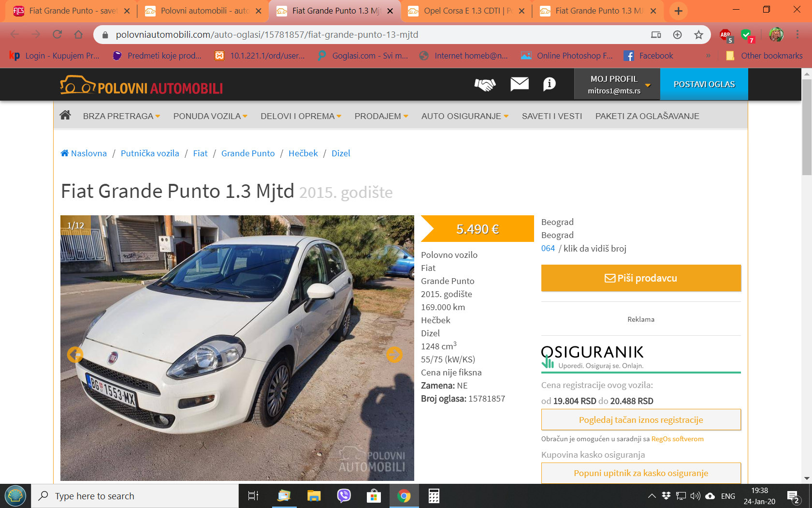
Task: Click the browser home icon
Action: (x=79, y=34)
